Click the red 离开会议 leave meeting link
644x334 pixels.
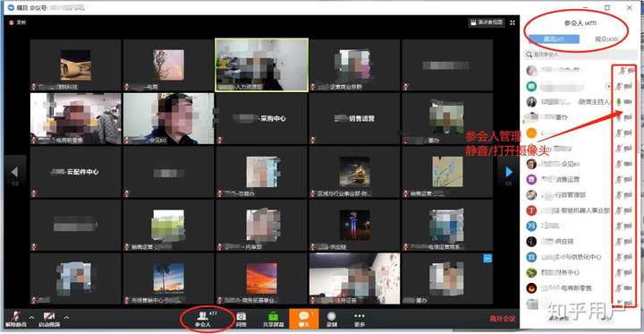[502, 319]
